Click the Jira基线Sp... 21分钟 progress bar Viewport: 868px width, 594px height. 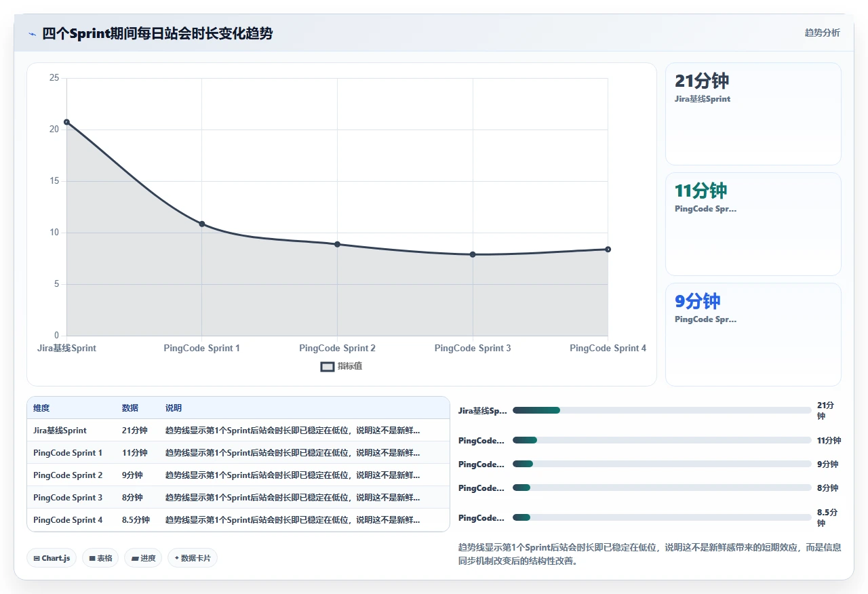pos(662,410)
